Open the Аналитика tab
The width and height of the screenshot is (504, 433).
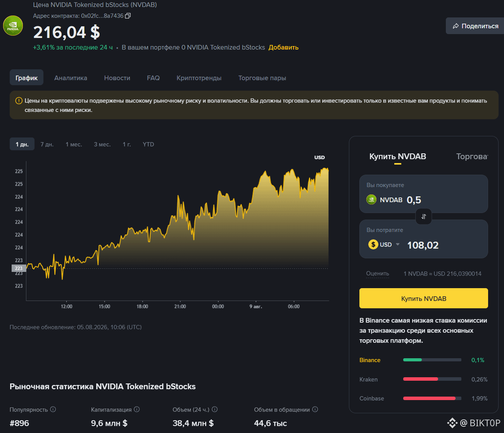[71, 78]
